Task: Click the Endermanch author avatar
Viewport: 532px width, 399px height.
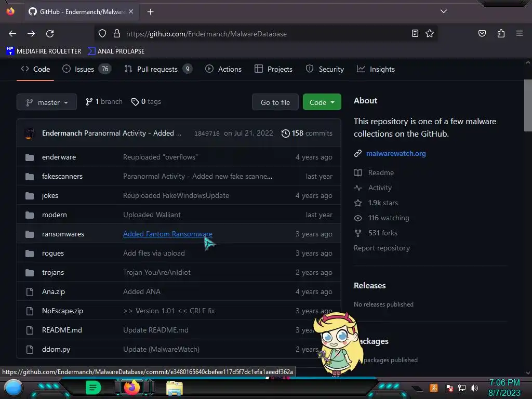Action: click(x=30, y=134)
